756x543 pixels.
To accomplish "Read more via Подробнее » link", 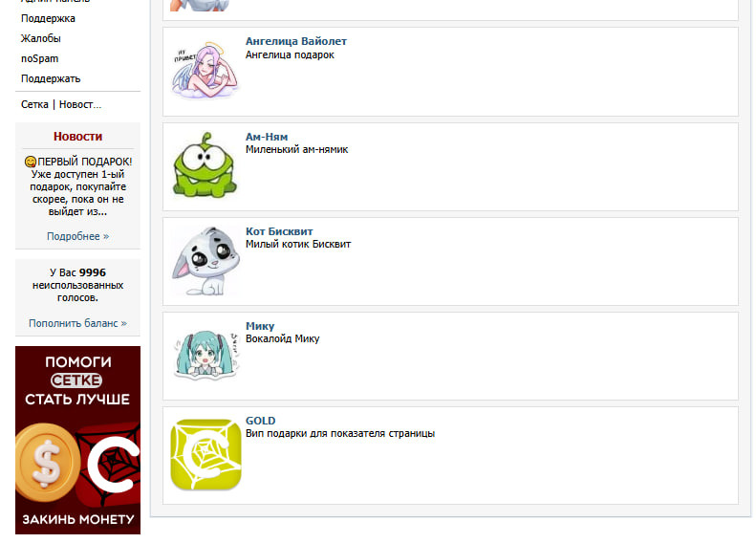I will point(78,236).
